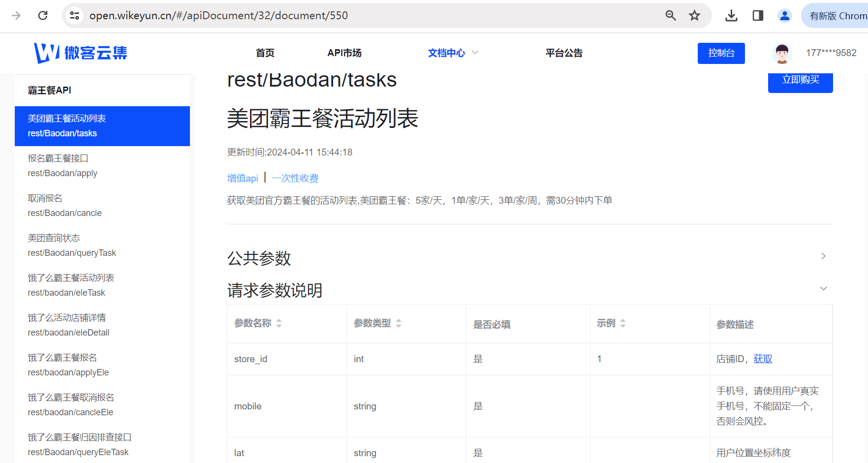
Task: Open 取消报名 rest/Baodan/cancle
Action: 102,206
